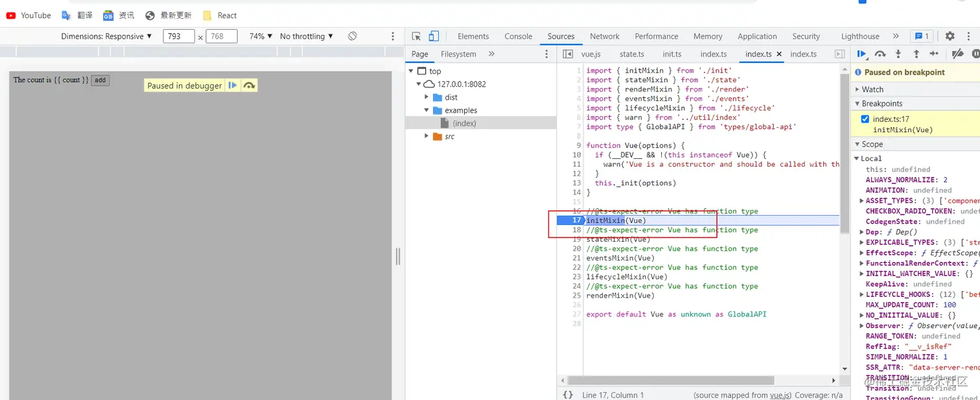Image resolution: width=980 pixels, height=400 pixels.
Task: Switch to the Memory tab
Action: pos(708,36)
